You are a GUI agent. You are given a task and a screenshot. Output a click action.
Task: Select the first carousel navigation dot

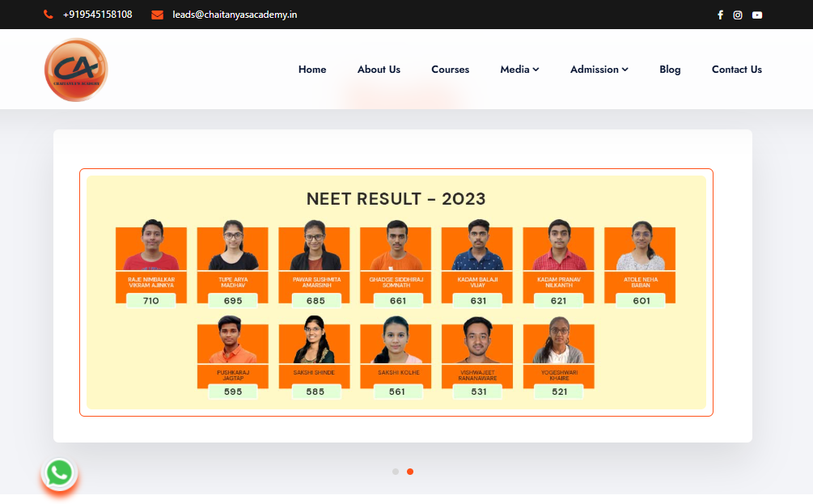pyautogui.click(x=396, y=471)
